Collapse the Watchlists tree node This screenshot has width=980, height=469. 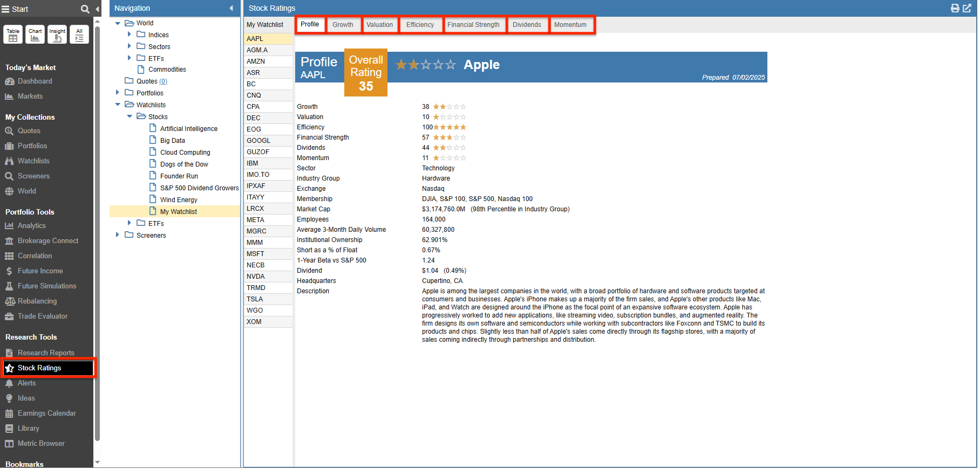click(118, 105)
